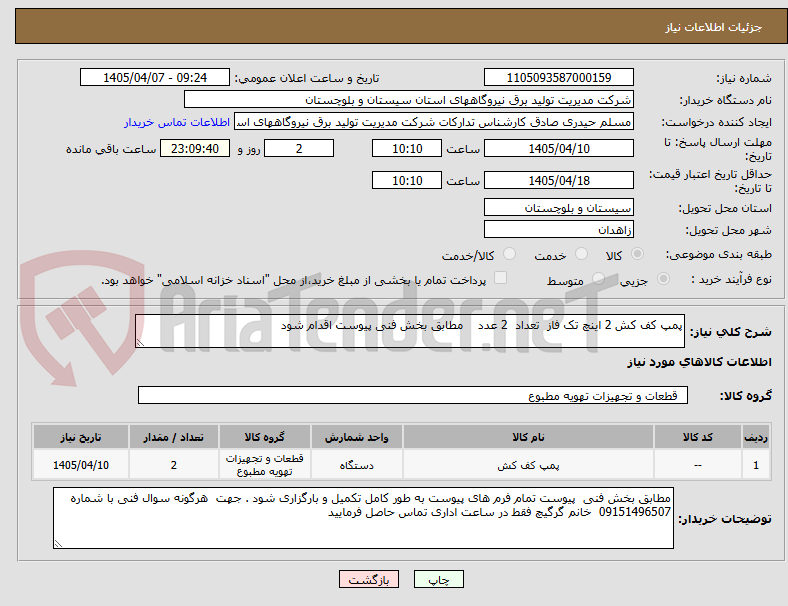
Task: Click the چاپ (print) button
Action: (438, 579)
